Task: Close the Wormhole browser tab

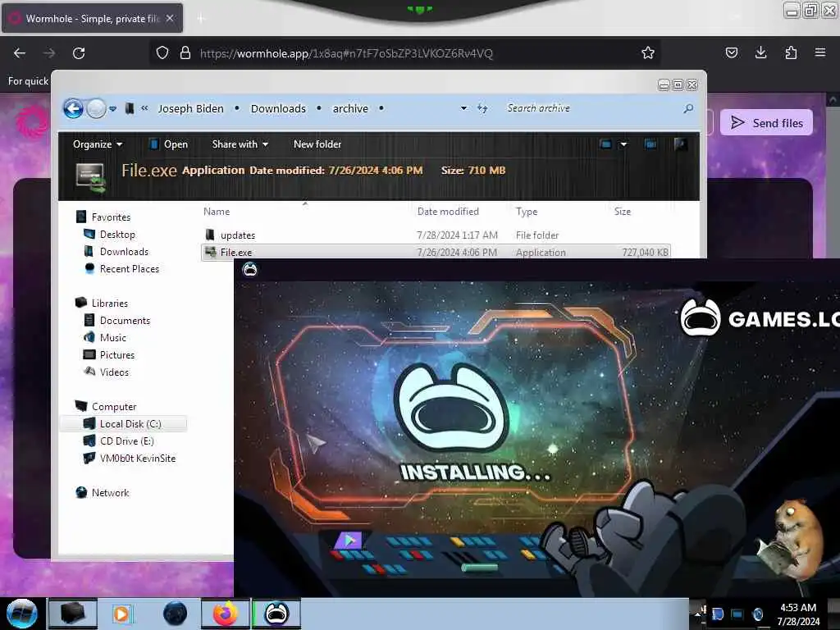Action: (170, 18)
